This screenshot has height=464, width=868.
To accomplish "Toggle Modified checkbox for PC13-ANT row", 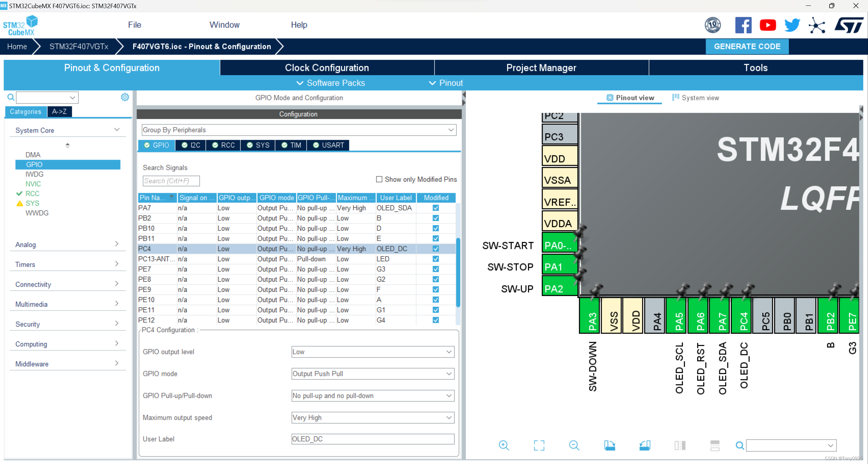I will pyautogui.click(x=436, y=259).
